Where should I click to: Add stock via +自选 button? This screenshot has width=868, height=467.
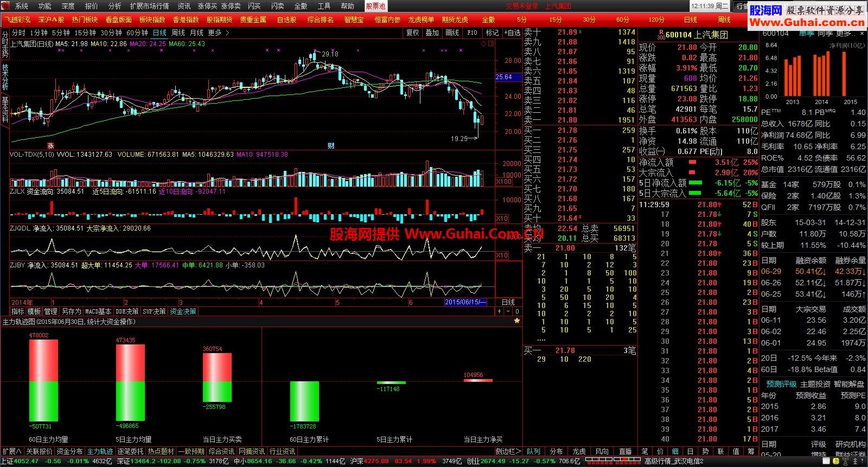pos(512,33)
